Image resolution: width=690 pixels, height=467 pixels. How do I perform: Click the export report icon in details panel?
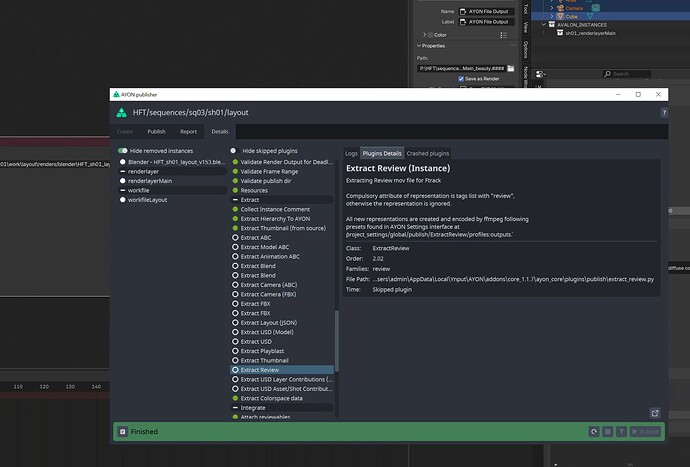click(655, 413)
